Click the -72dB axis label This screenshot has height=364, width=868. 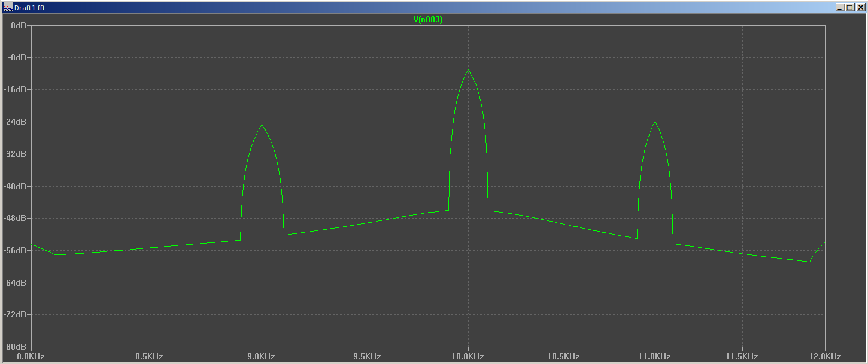pyautogui.click(x=16, y=314)
